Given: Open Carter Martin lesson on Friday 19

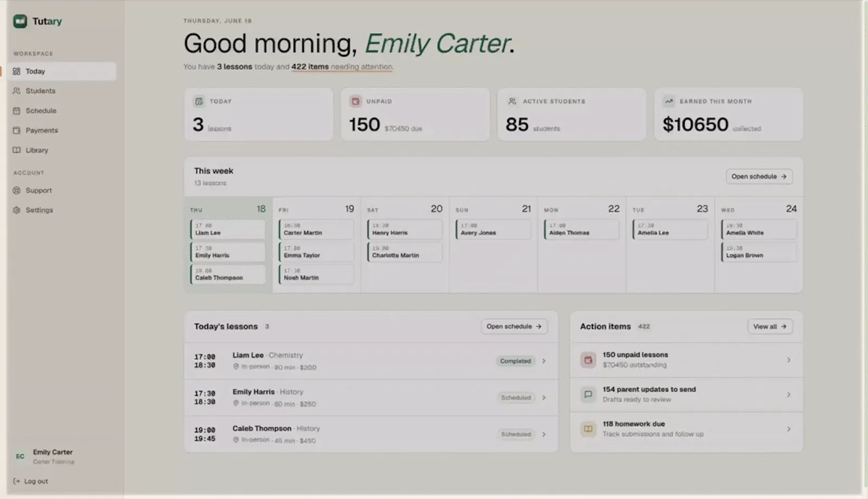Looking at the screenshot, I should point(316,229).
